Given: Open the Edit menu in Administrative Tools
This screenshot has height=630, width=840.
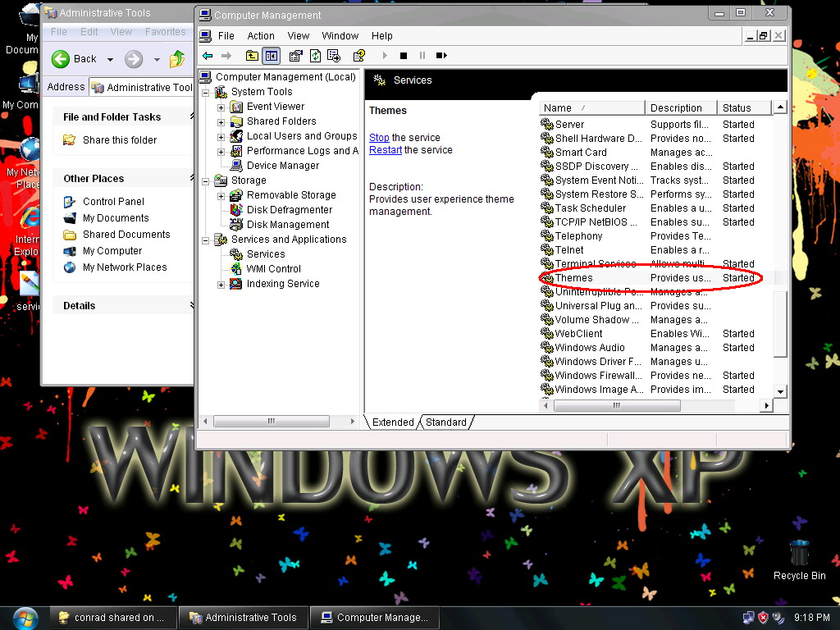Looking at the screenshot, I should (89, 32).
